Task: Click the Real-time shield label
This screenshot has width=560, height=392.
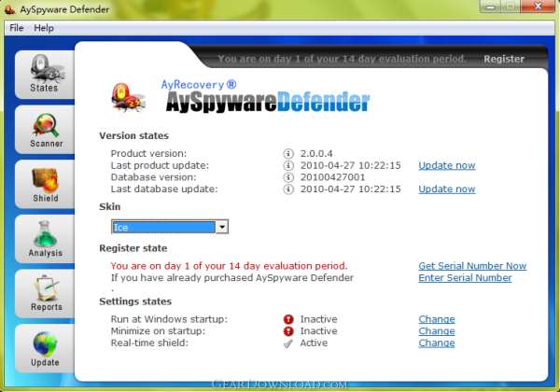Action: tap(149, 343)
